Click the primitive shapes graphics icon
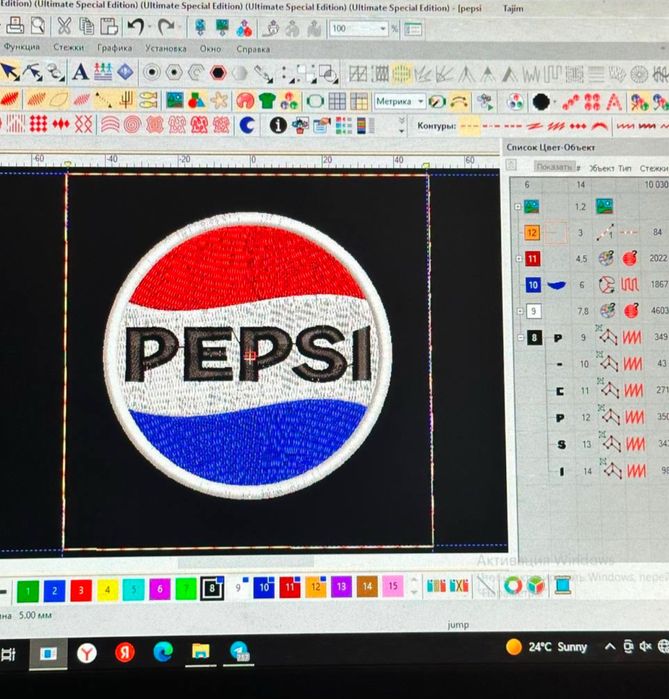This screenshot has height=699, width=669. pos(196,101)
